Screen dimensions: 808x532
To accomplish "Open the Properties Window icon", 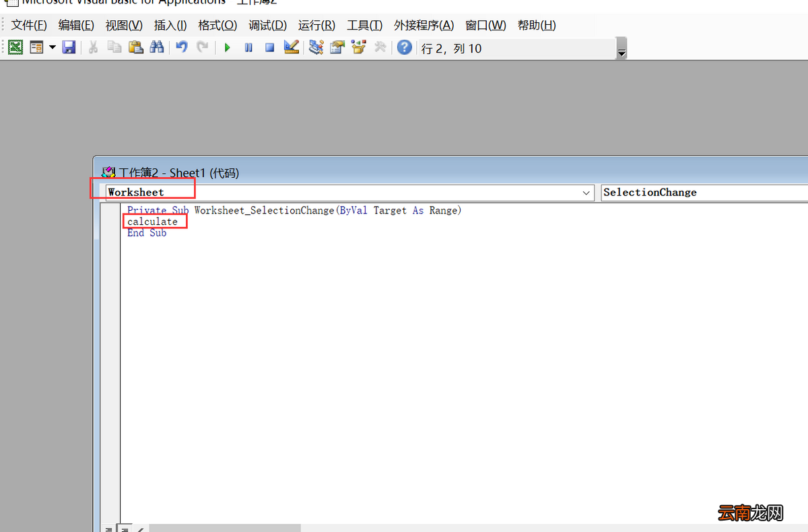I will [x=337, y=47].
